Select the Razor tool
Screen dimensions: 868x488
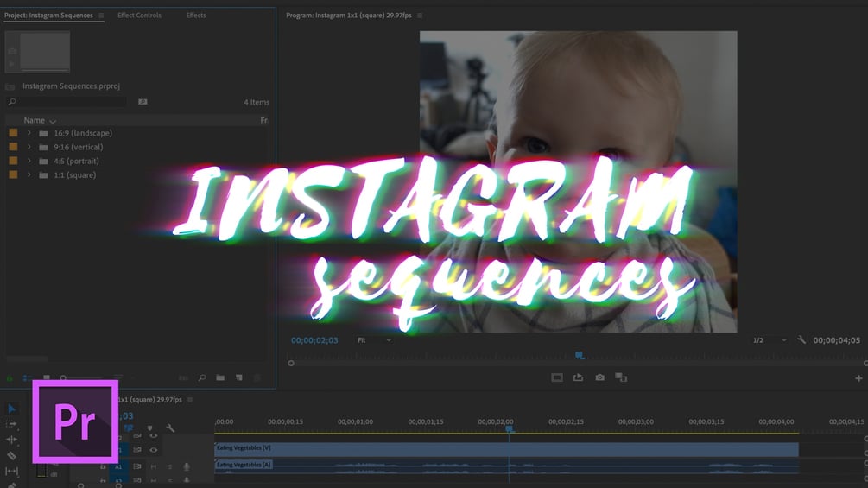click(x=11, y=455)
